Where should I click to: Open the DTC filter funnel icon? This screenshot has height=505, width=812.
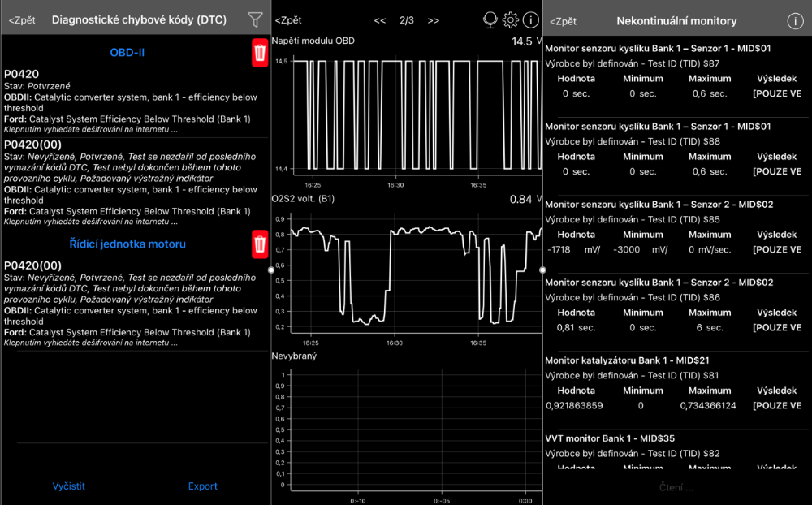tap(255, 19)
